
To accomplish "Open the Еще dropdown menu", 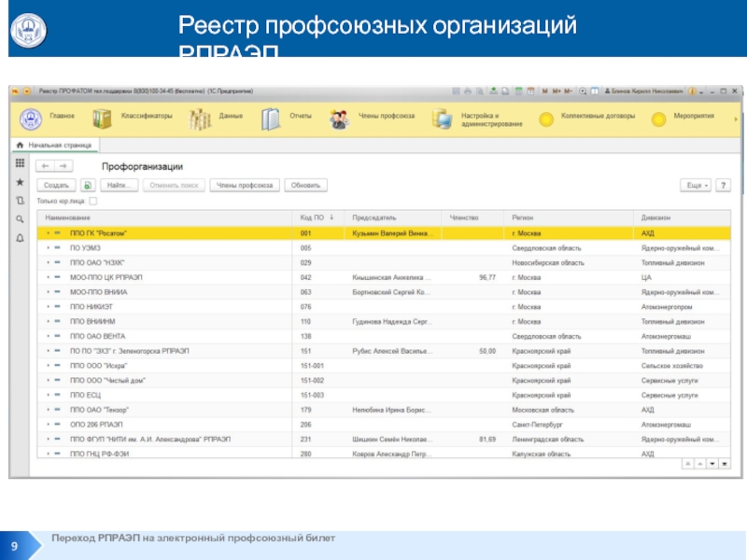I will click(695, 186).
